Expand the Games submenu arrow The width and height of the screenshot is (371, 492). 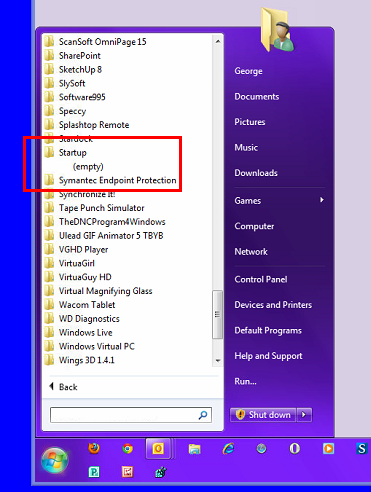coord(322,200)
